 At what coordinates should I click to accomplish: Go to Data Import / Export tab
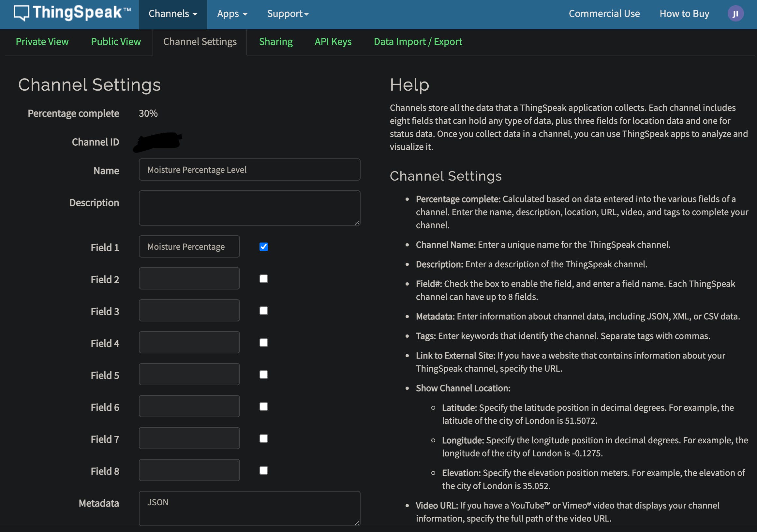click(x=418, y=41)
